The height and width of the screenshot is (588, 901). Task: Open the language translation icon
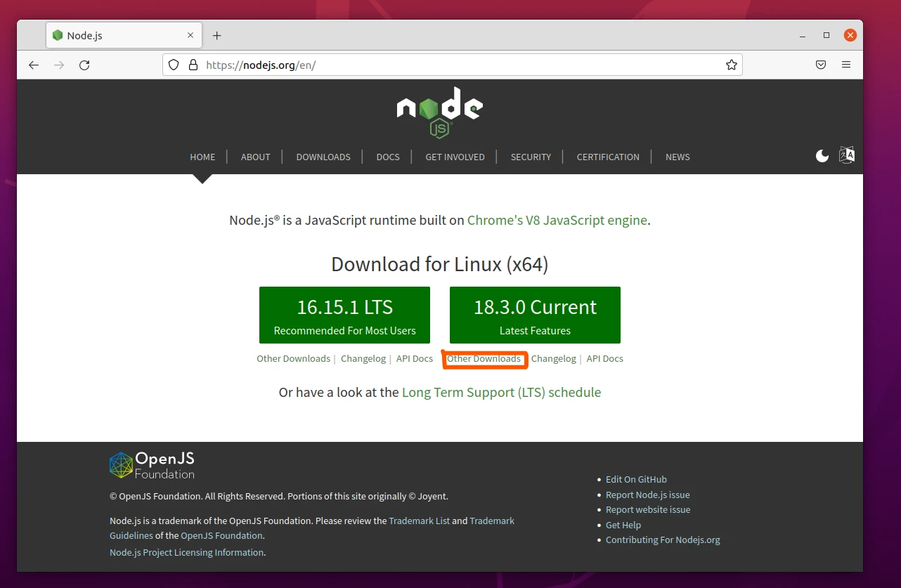[x=846, y=155]
